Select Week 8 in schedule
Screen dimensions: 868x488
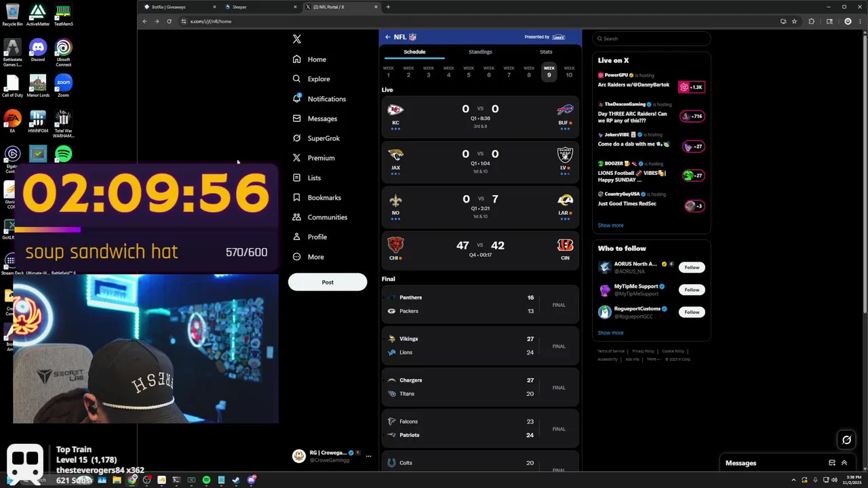529,71
